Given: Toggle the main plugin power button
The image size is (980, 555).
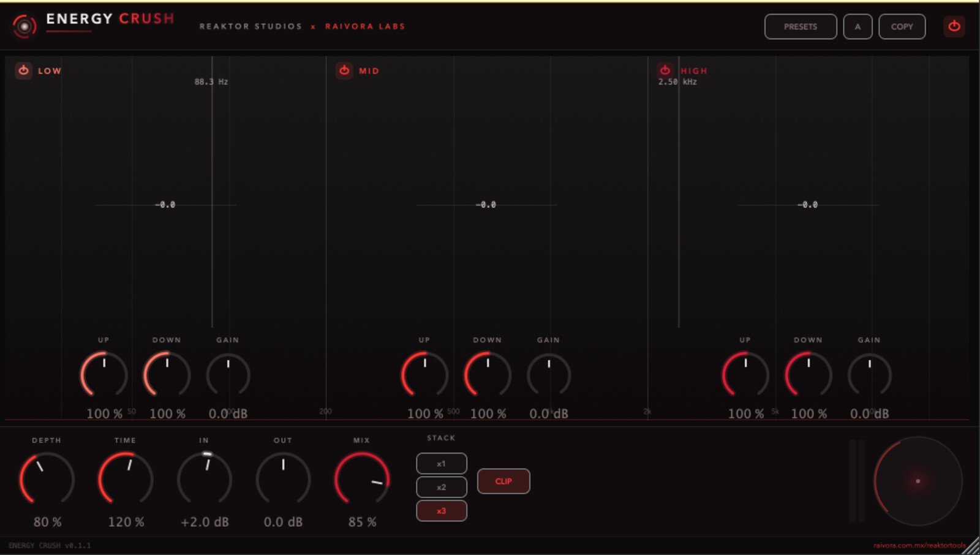Looking at the screenshot, I should [x=954, y=26].
